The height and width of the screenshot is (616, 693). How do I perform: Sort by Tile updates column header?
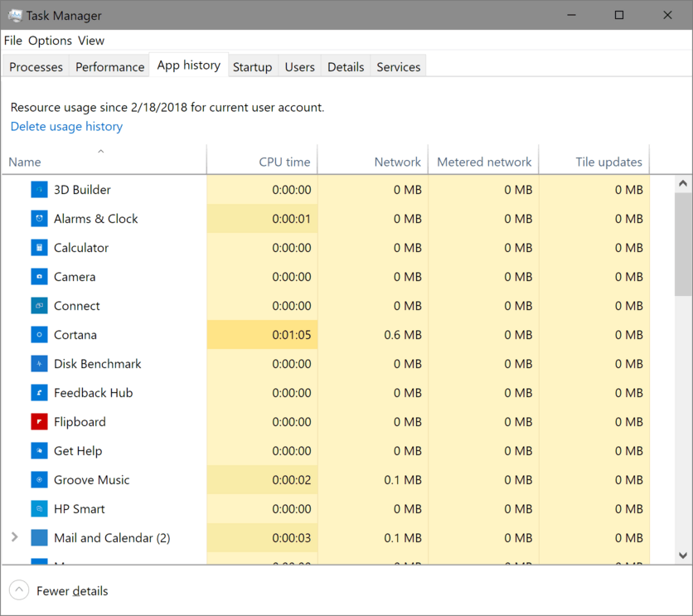click(x=594, y=159)
